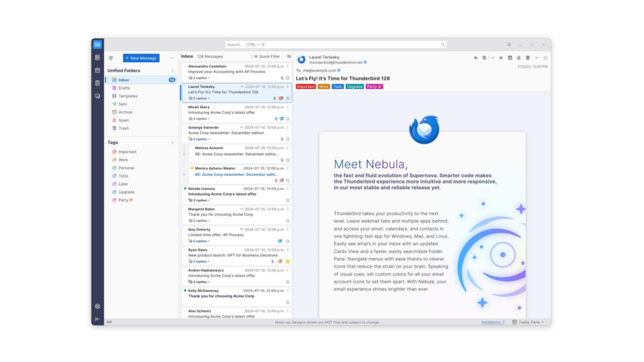Star the Natalie Ivanova message
644x362 pixels.
[x=288, y=200]
